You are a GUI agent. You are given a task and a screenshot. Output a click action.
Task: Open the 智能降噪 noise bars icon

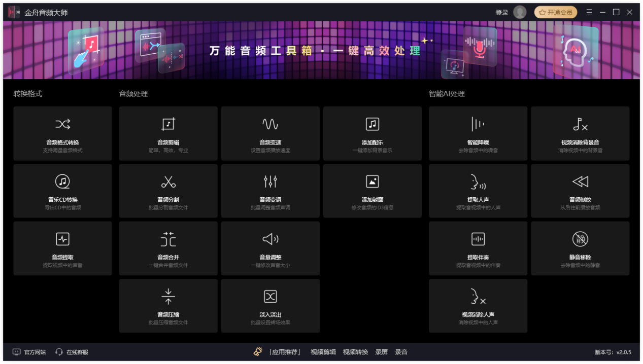[x=478, y=124]
